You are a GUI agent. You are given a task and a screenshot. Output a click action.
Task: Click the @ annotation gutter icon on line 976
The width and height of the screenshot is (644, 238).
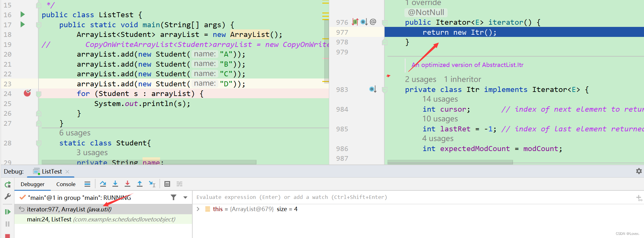click(x=373, y=22)
